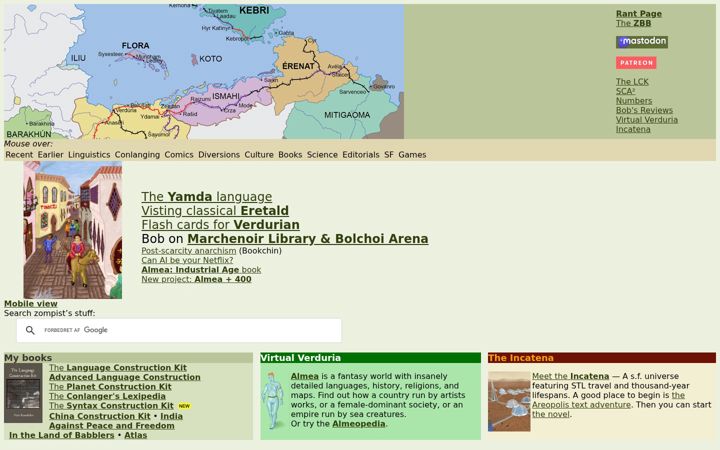Screen dimensions: 720x450
Task: Select the SF menu item
Action: [389, 155]
